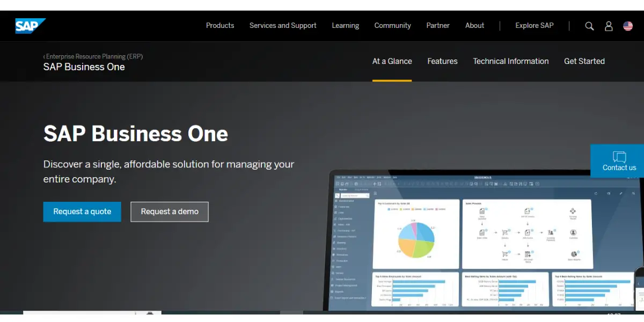This screenshot has height=322, width=644.
Task: Click the Sales Process diagram in the laptop image
Action: click(527, 235)
